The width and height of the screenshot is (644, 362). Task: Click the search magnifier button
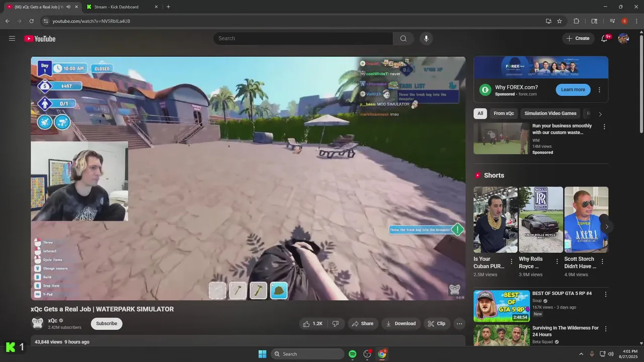[404, 38]
